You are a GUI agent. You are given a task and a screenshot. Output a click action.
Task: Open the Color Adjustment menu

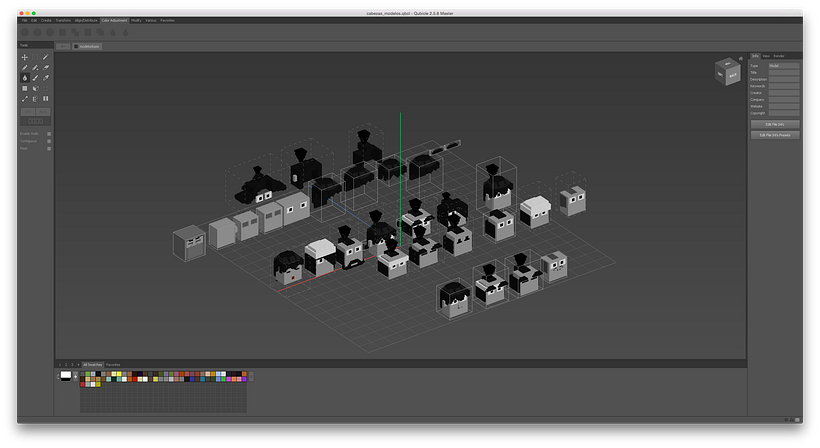114,20
